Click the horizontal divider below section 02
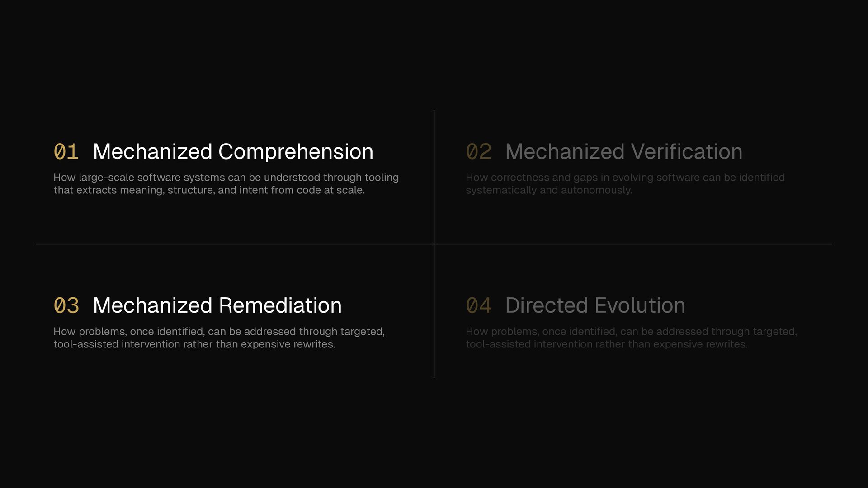 (x=633, y=244)
